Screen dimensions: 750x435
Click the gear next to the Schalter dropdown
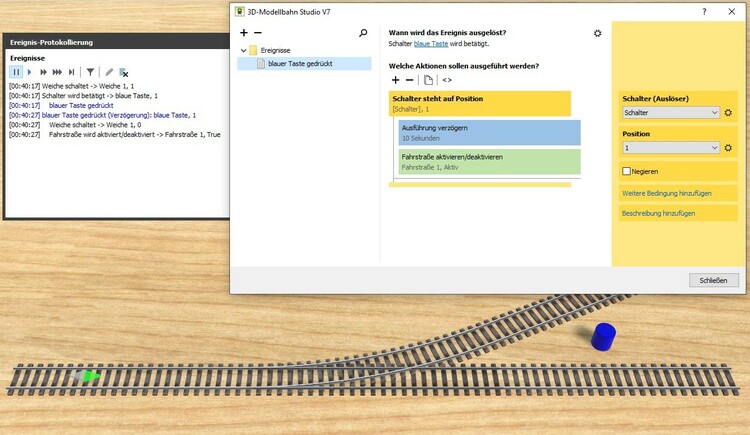(x=728, y=112)
